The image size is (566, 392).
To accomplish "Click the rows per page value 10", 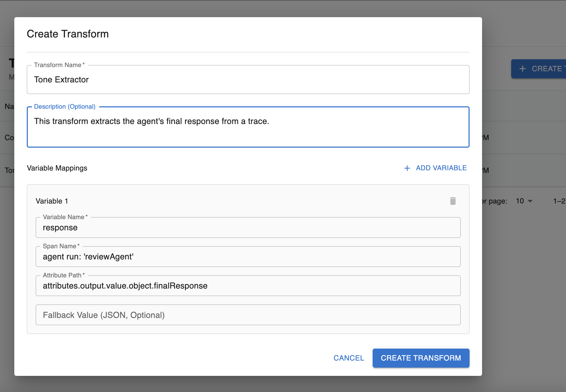I will click(520, 201).
